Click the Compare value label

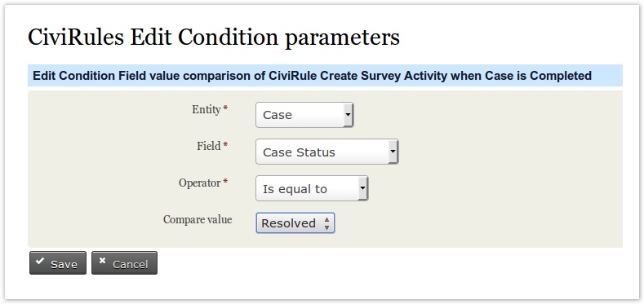(198, 219)
